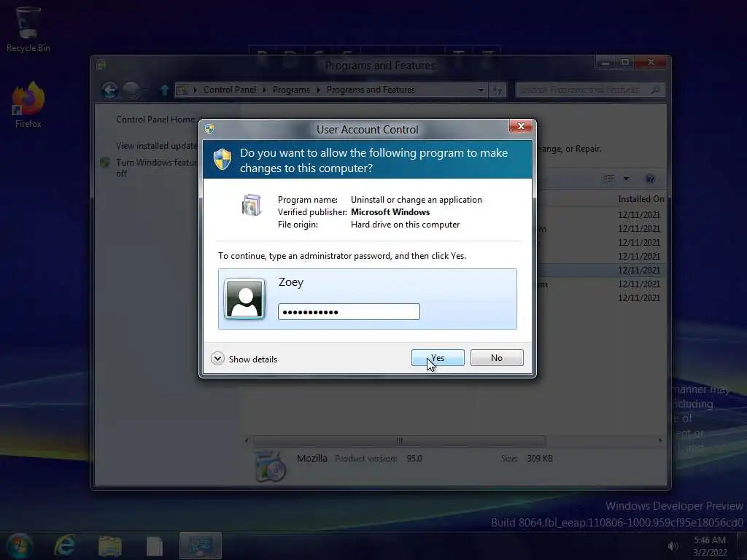Open Windows Explorer folder on taskbar
The image size is (747, 560).
click(x=110, y=546)
